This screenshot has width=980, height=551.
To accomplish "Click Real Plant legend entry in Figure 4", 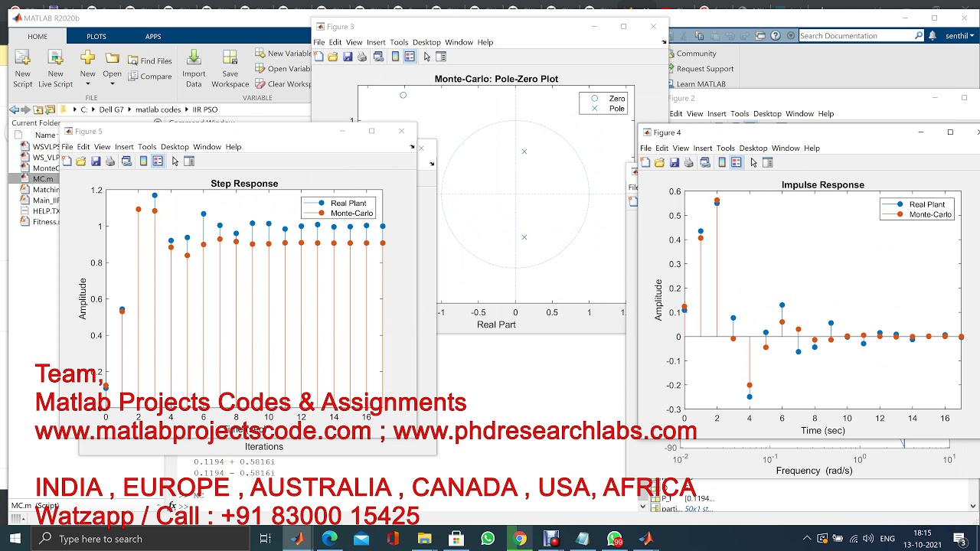I will pyautogui.click(x=916, y=204).
